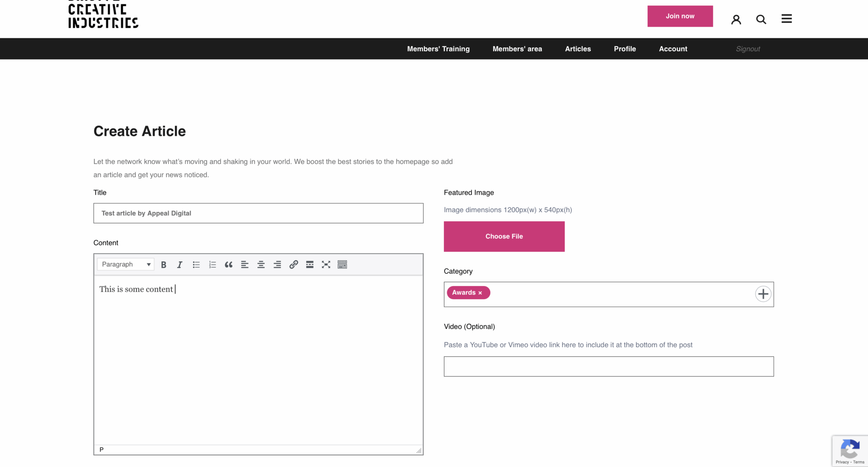Viewport: 868px width, 467px height.
Task: Click the Choose File button
Action: [504, 236]
